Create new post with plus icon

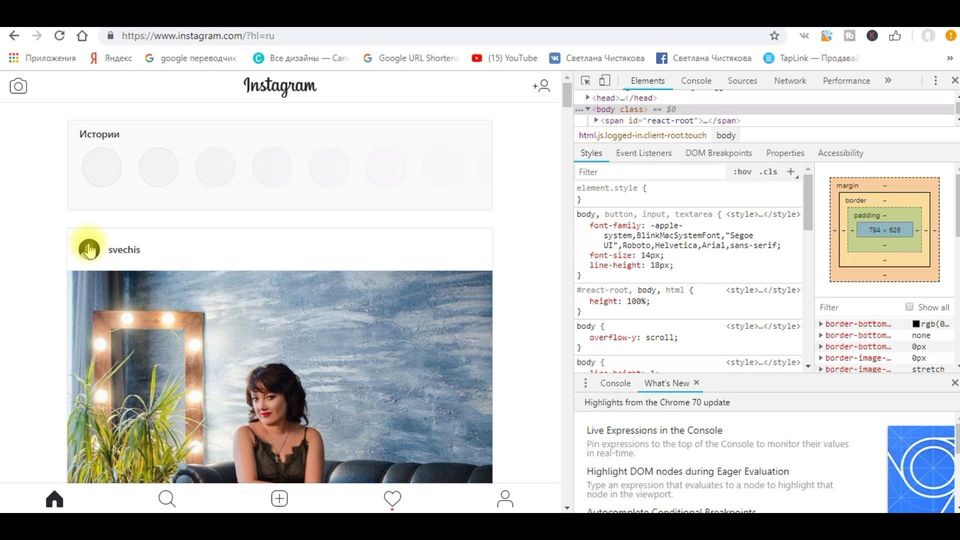[x=280, y=499]
